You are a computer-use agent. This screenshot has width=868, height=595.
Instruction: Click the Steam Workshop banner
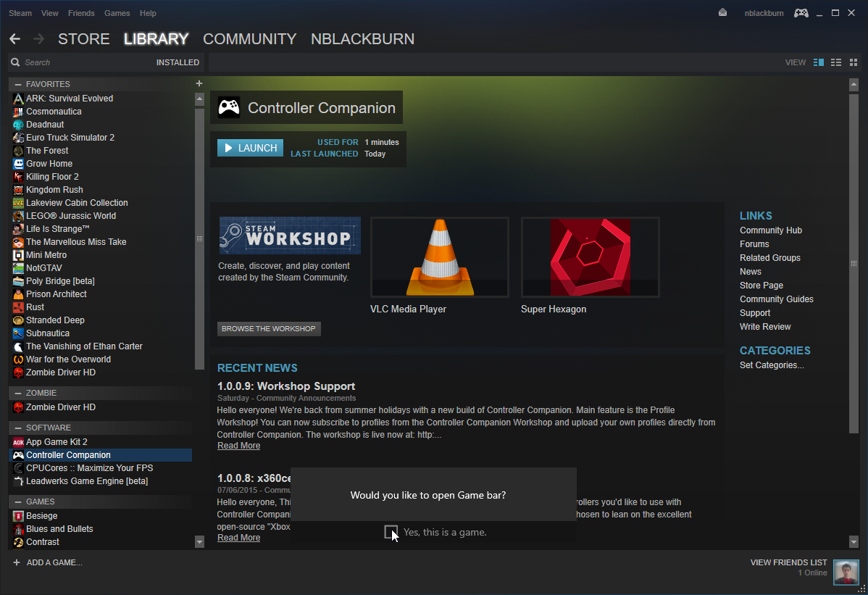(290, 236)
